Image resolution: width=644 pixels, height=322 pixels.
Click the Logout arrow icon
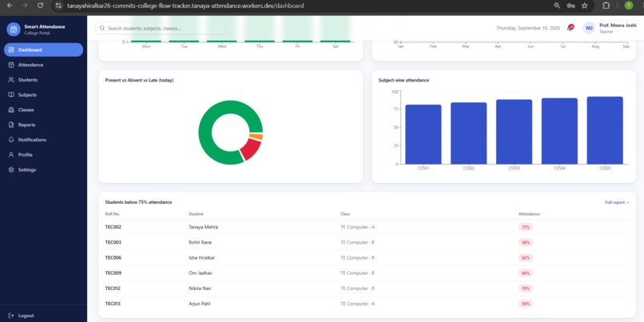tap(11, 316)
